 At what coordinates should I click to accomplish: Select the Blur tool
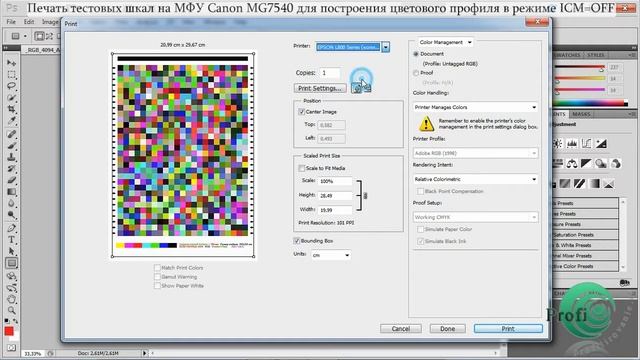(11, 203)
